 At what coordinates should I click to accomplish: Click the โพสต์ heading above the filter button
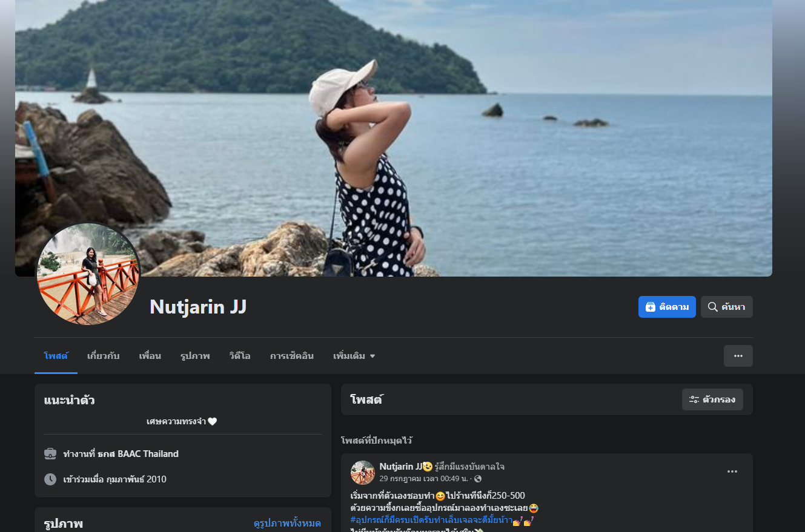[366, 399]
